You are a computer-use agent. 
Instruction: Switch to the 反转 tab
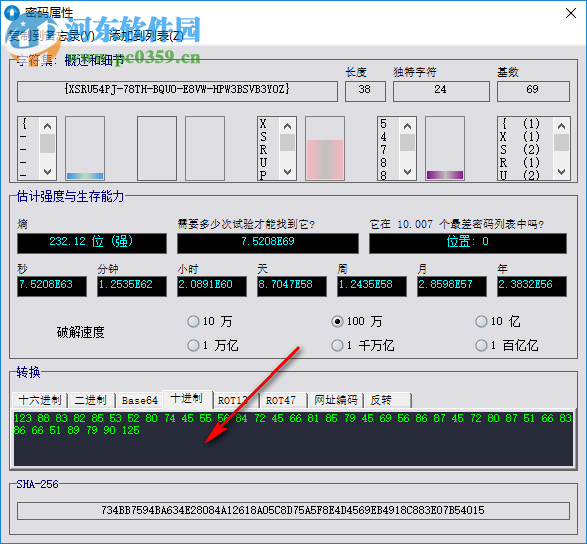point(388,400)
